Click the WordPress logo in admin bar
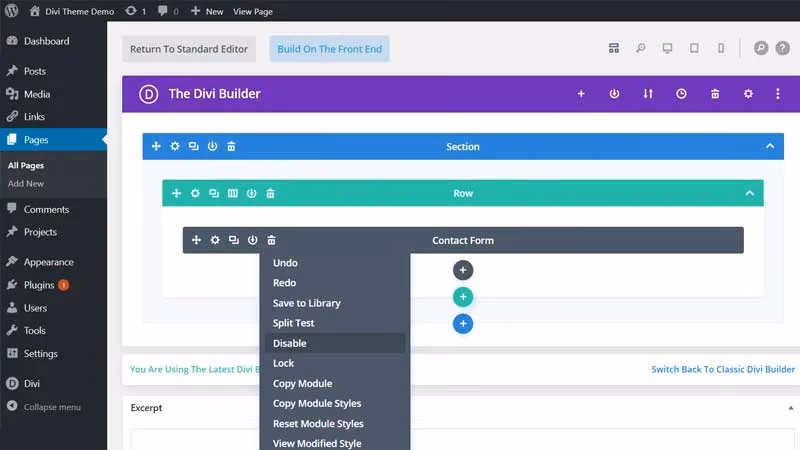This screenshot has width=800, height=450. tap(12, 11)
